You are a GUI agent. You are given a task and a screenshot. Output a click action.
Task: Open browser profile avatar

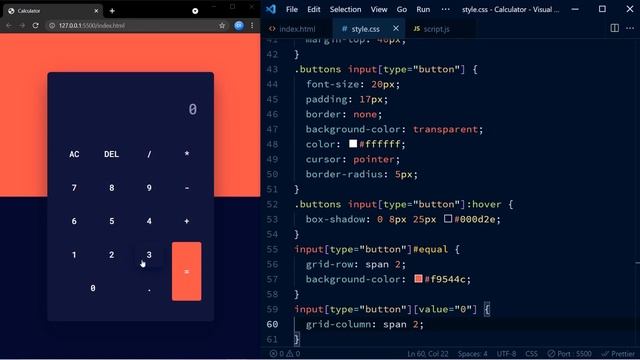(x=239, y=25)
